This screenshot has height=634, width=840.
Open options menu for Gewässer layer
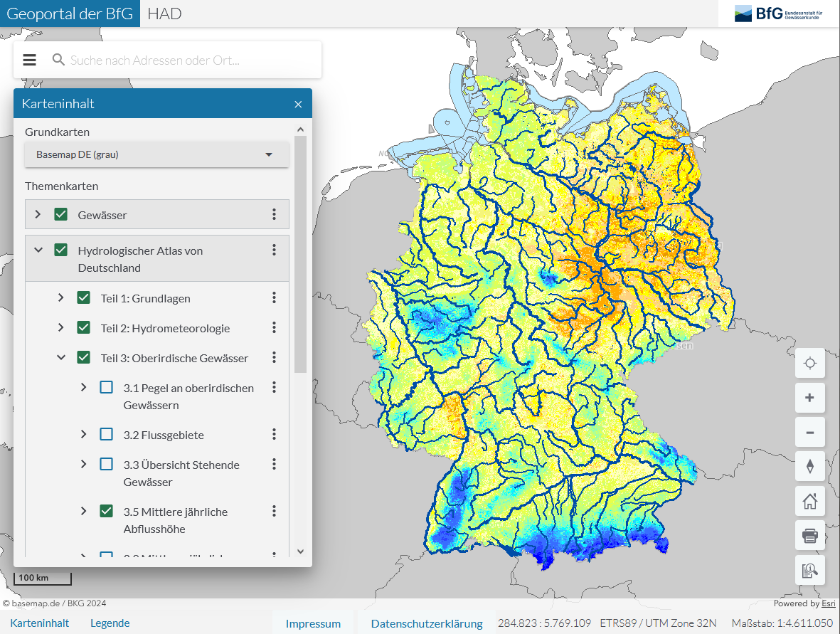tap(274, 214)
